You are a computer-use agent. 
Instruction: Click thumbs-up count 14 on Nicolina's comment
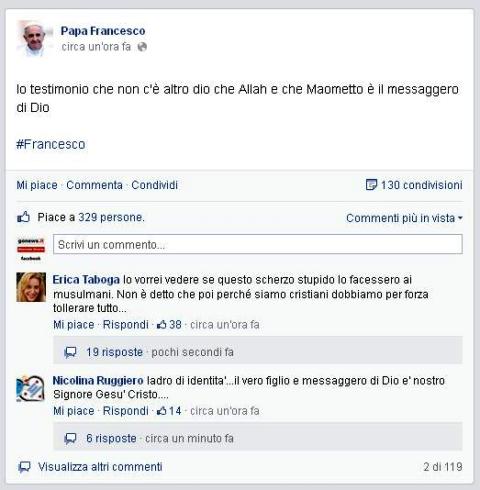[170, 411]
